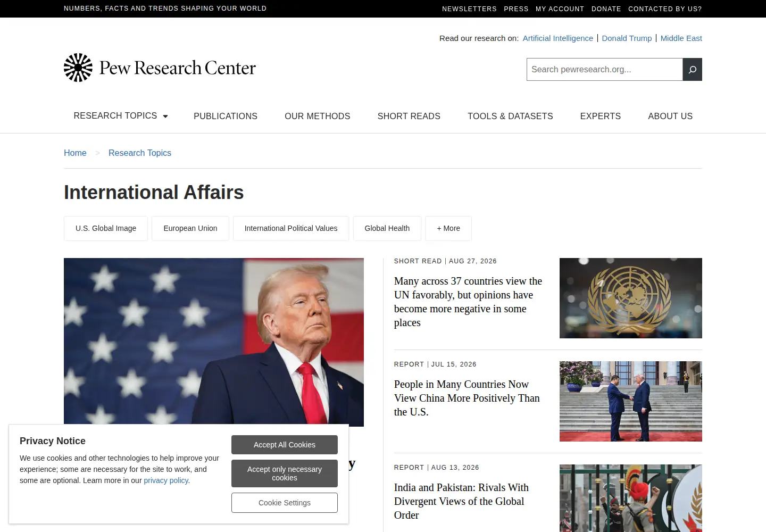Viewport: 766px width, 532px height.
Task: Open the People in Many Countries headline
Action: [467, 398]
